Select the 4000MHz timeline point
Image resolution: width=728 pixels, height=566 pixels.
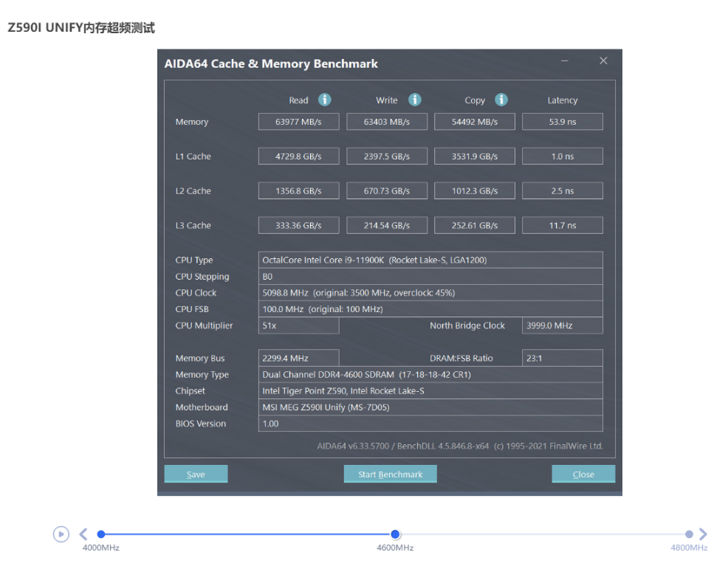click(x=100, y=534)
